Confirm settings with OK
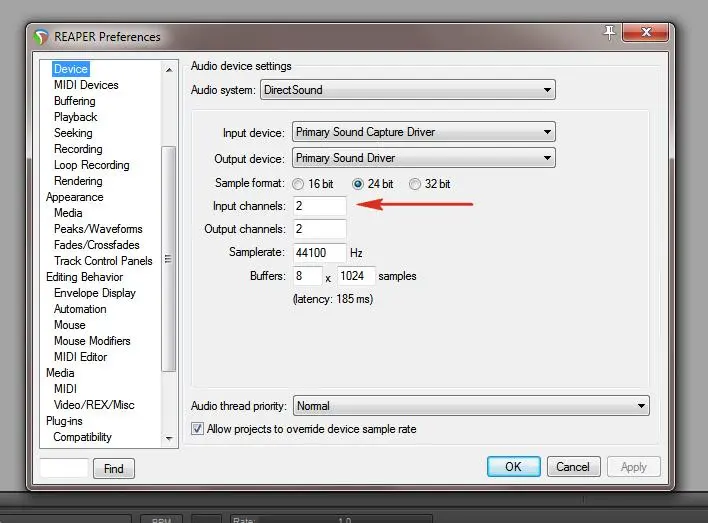Viewport: 708px width, 523px height. (513, 467)
